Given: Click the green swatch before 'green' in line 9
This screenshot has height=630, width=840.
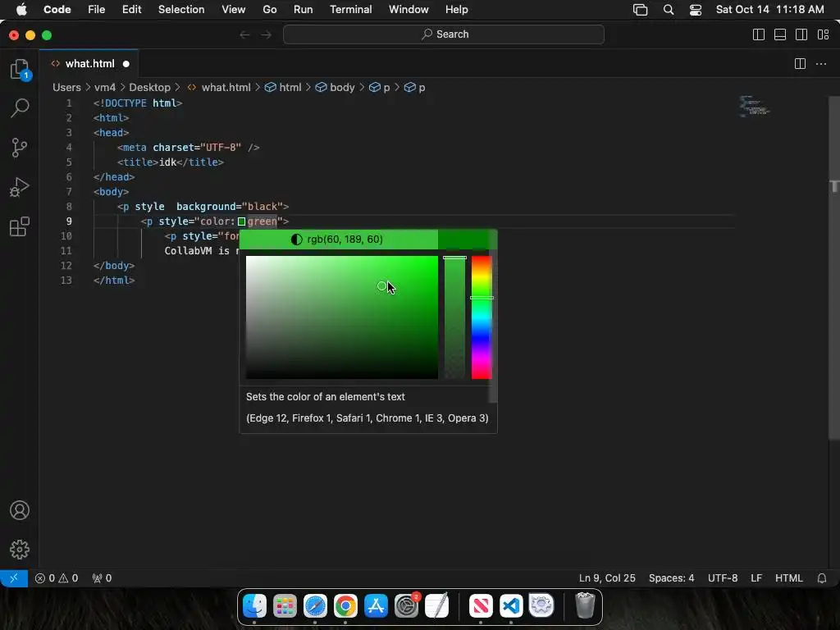Looking at the screenshot, I should 242,221.
